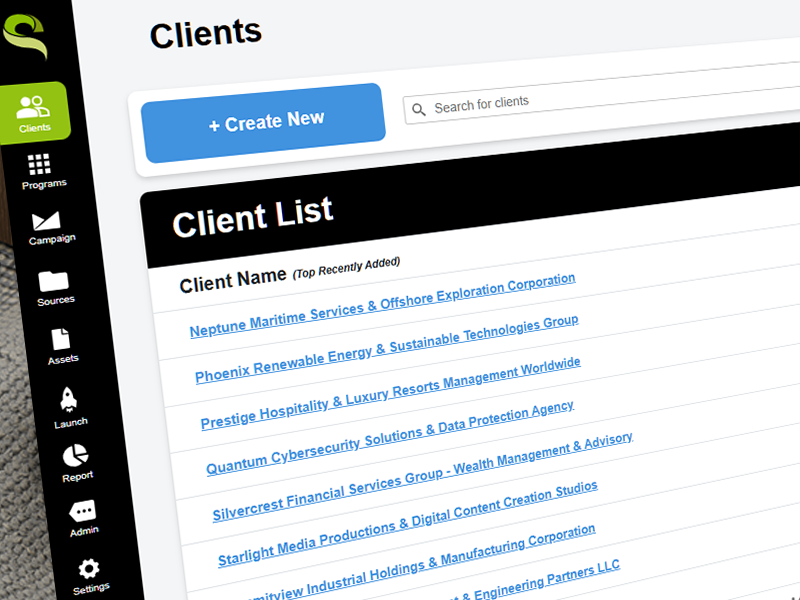Click the magnifier icon in search box

tap(418, 109)
